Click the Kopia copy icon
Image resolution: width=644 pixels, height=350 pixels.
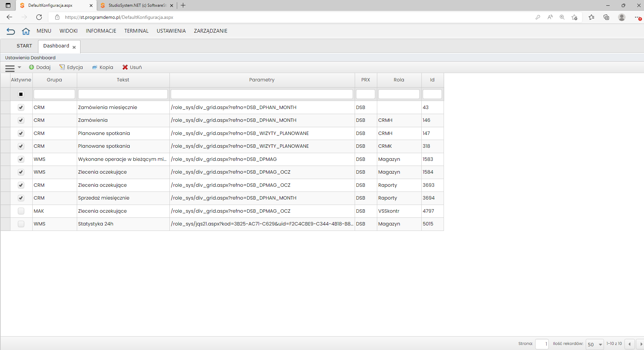[x=95, y=67]
